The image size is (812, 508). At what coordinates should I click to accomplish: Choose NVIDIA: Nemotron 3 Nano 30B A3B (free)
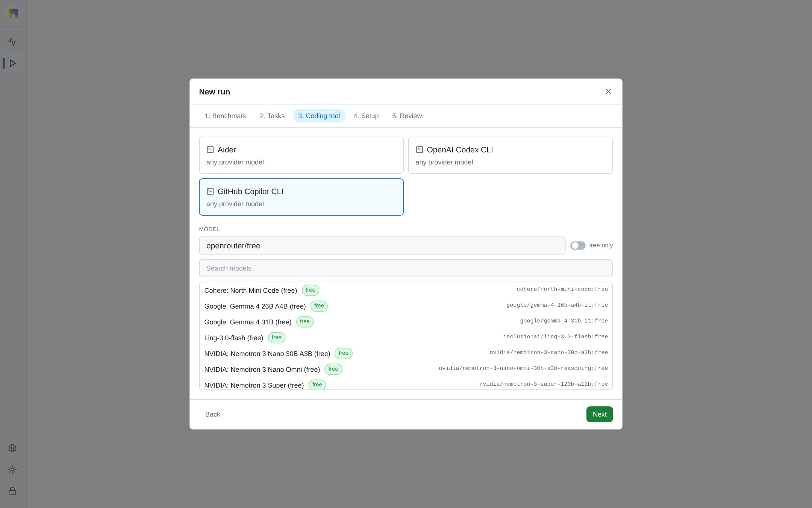(406, 353)
